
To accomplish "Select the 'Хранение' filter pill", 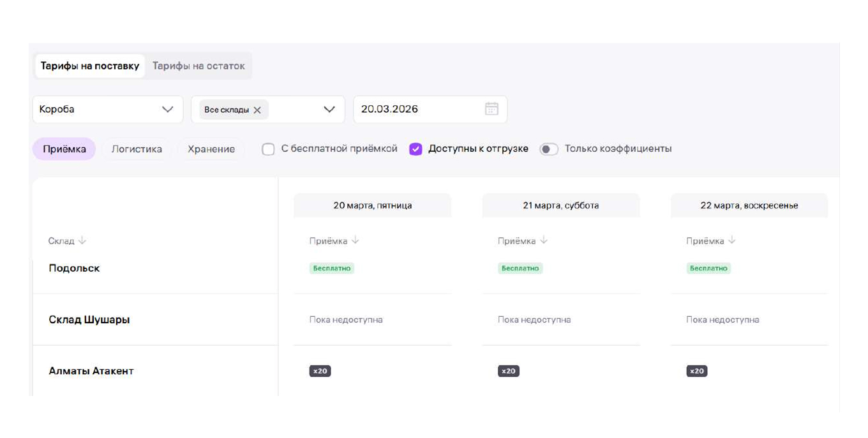I will tap(211, 149).
